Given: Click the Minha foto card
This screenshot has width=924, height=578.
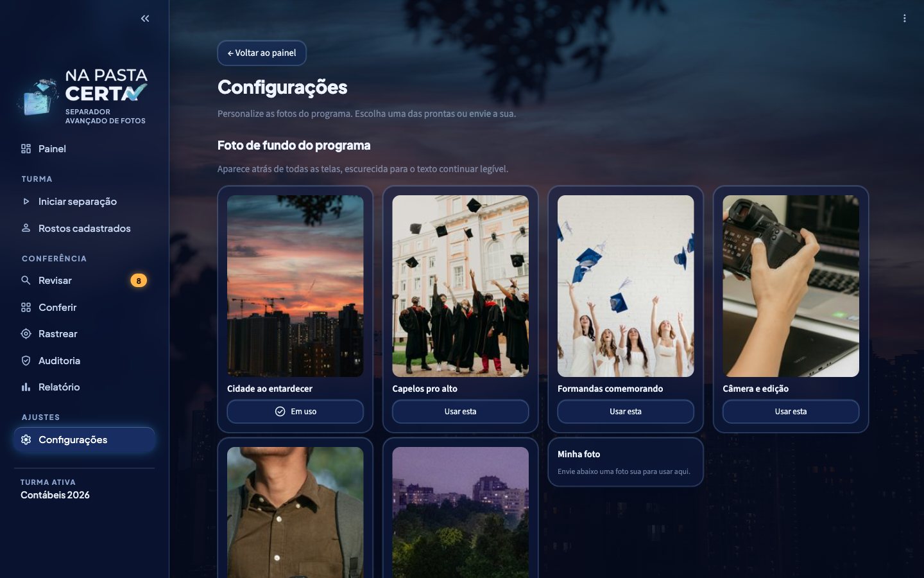Looking at the screenshot, I should click(x=626, y=462).
